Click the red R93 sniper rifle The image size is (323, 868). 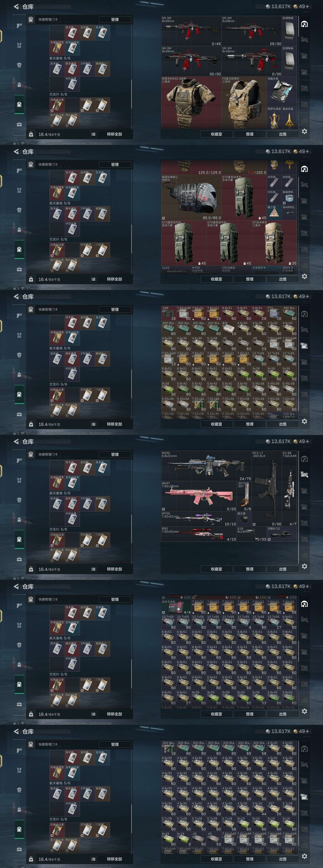pyautogui.click(x=199, y=534)
